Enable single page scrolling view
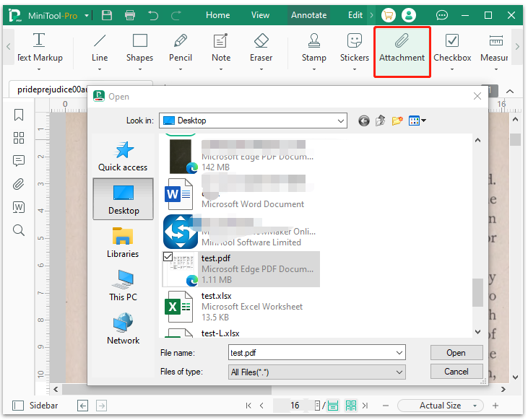528x420 pixels. pyautogui.click(x=333, y=406)
